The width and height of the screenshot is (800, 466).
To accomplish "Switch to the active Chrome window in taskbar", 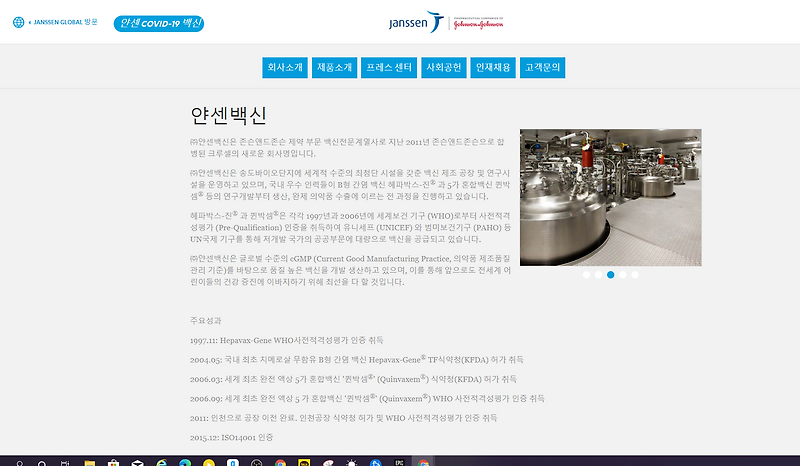I will pyautogui.click(x=423, y=463).
